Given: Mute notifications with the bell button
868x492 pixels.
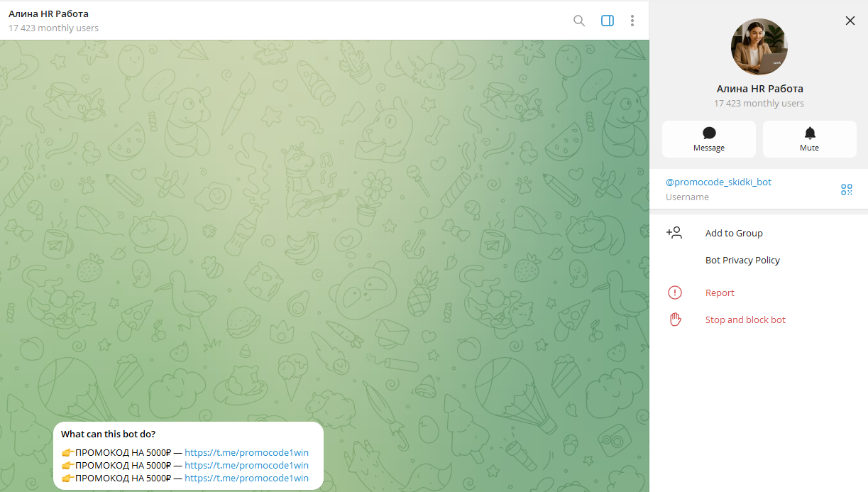Looking at the screenshot, I should (x=809, y=133).
